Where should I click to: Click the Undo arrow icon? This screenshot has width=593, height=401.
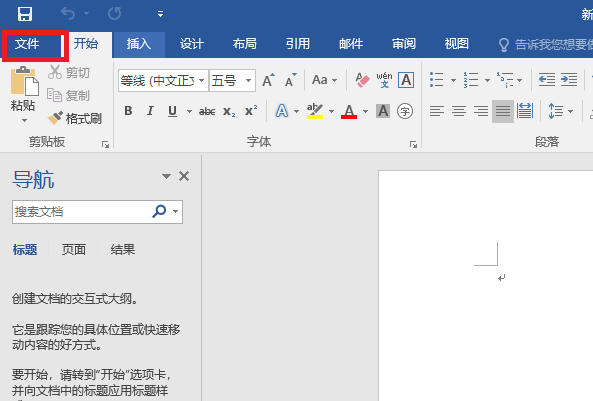pos(68,14)
